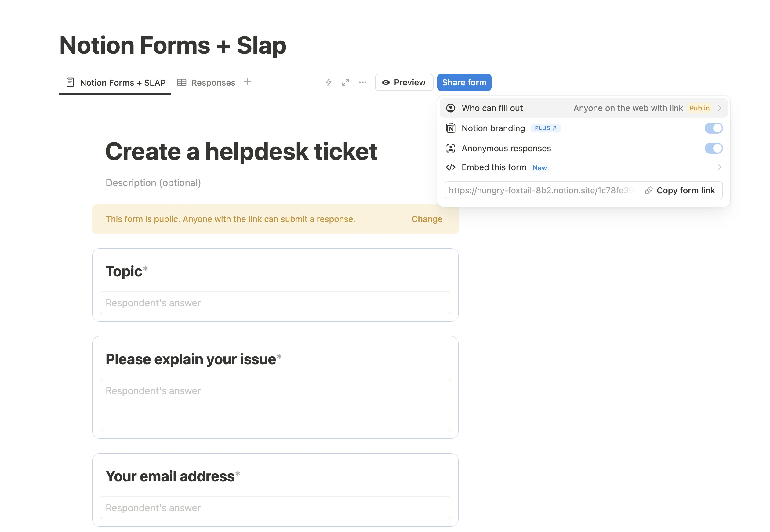
Task: Open the three-dot more options menu
Action: 362,82
